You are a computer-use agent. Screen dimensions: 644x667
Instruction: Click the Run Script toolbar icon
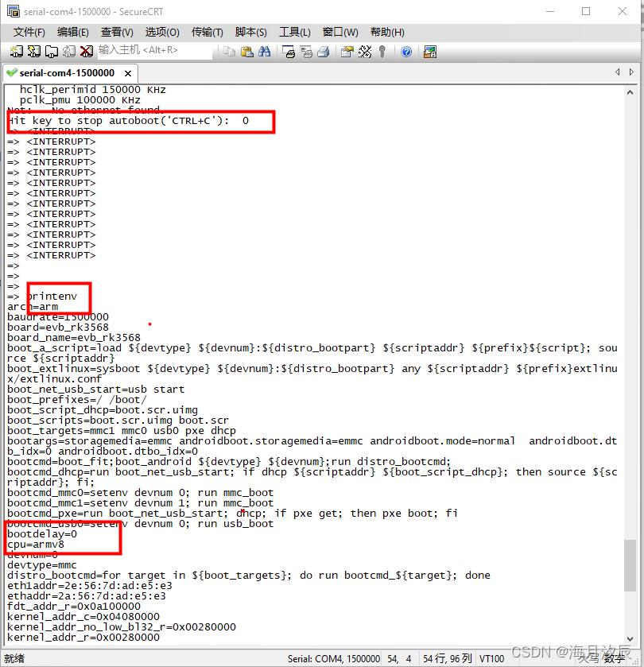click(364, 51)
